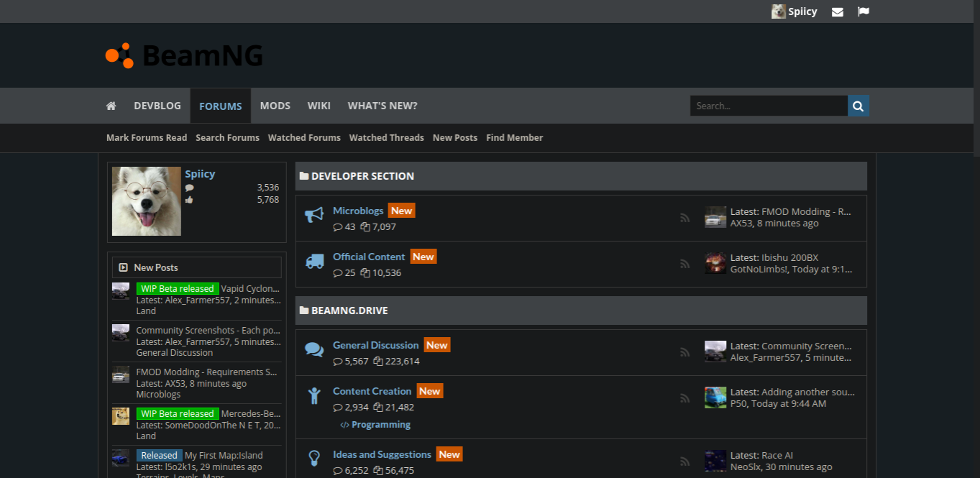Click avatar beside latest FMOD Modding post
This screenshot has width=980, height=478.
pos(715,217)
